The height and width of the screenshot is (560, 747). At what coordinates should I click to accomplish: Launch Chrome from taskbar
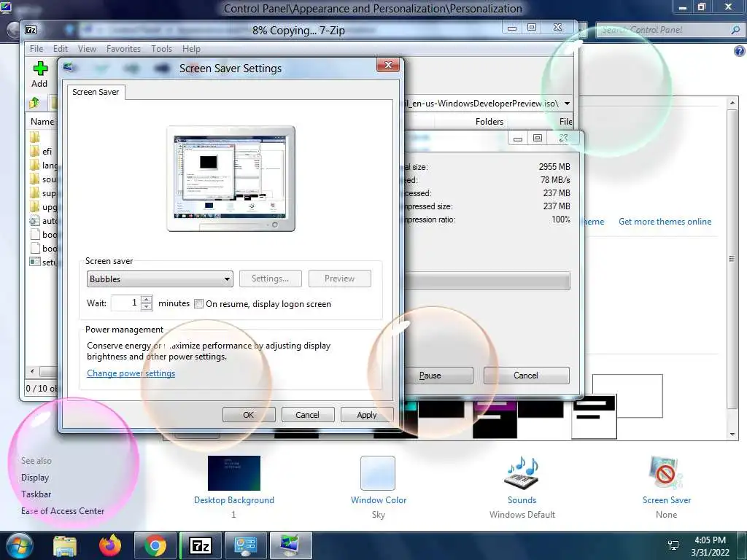[x=155, y=545]
